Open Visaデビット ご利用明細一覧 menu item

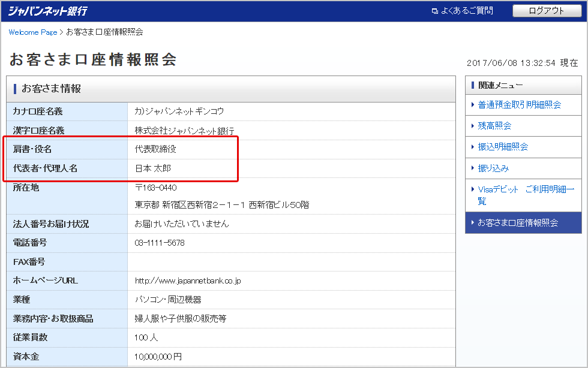click(526, 195)
